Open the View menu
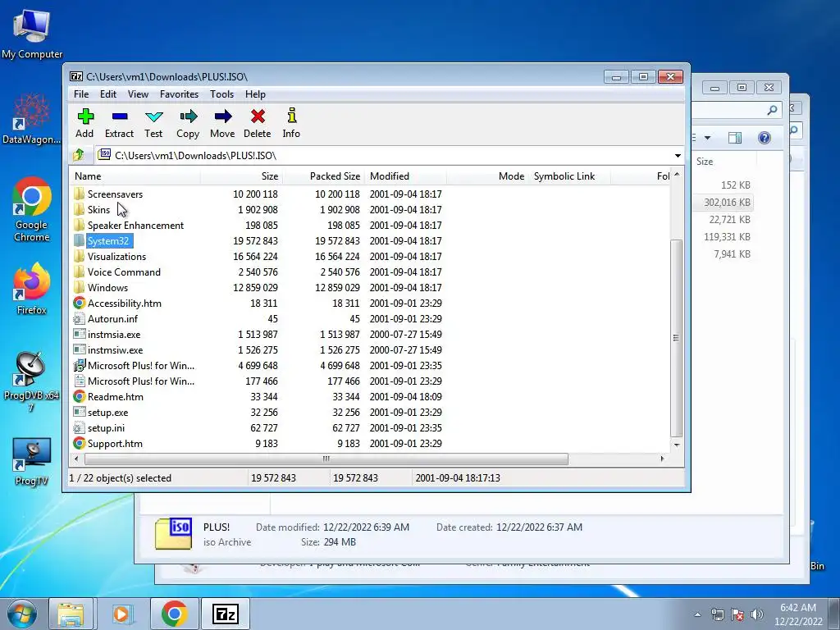 tap(138, 94)
